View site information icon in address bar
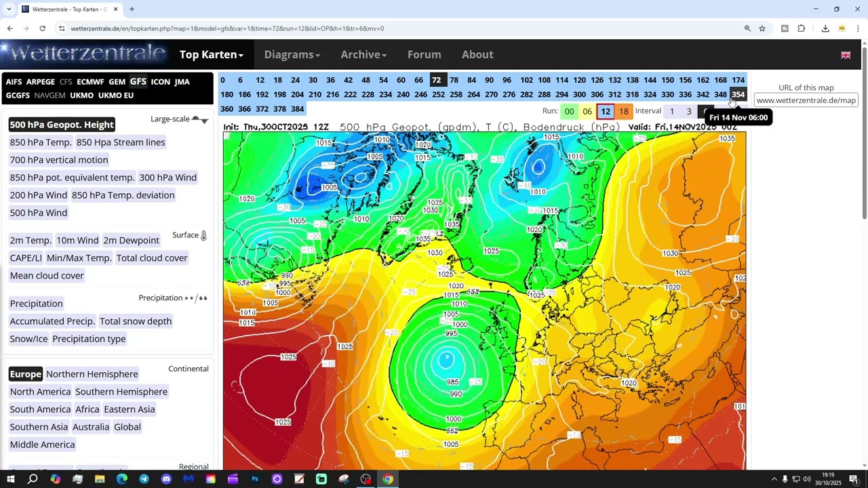Screen dimensions: 868x488 (62, 28)
